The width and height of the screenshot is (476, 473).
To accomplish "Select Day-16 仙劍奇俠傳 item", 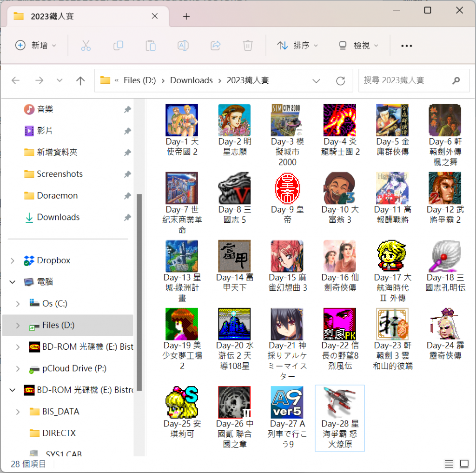I will pos(340,266).
